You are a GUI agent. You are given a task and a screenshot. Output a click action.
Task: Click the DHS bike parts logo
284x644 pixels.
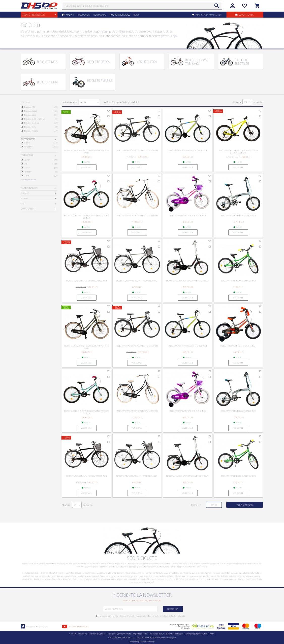click(x=39, y=6)
